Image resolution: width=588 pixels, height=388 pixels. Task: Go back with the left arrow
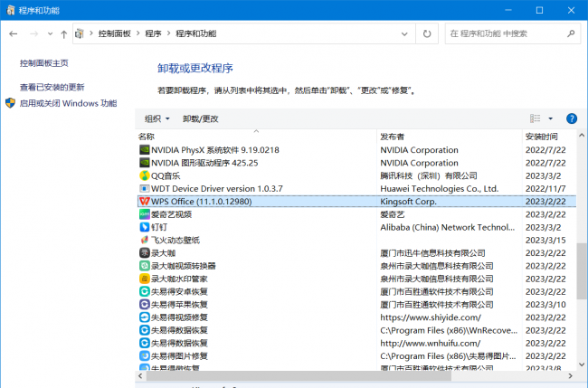tap(14, 33)
